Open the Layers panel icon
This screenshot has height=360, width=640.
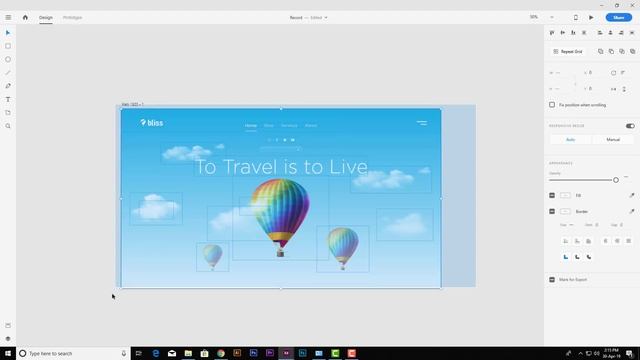click(x=8, y=339)
